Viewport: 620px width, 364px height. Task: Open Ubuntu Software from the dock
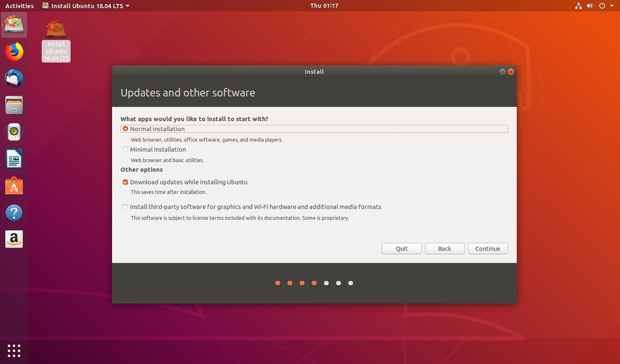(14, 186)
